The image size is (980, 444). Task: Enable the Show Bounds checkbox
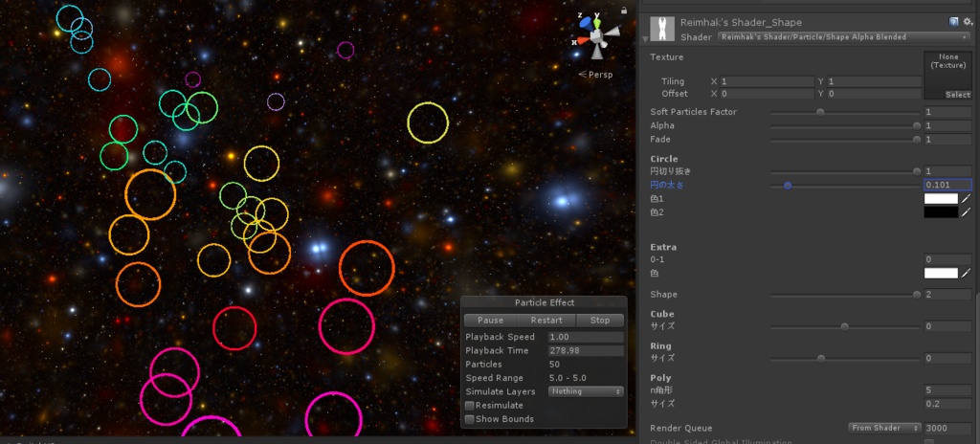(x=469, y=420)
